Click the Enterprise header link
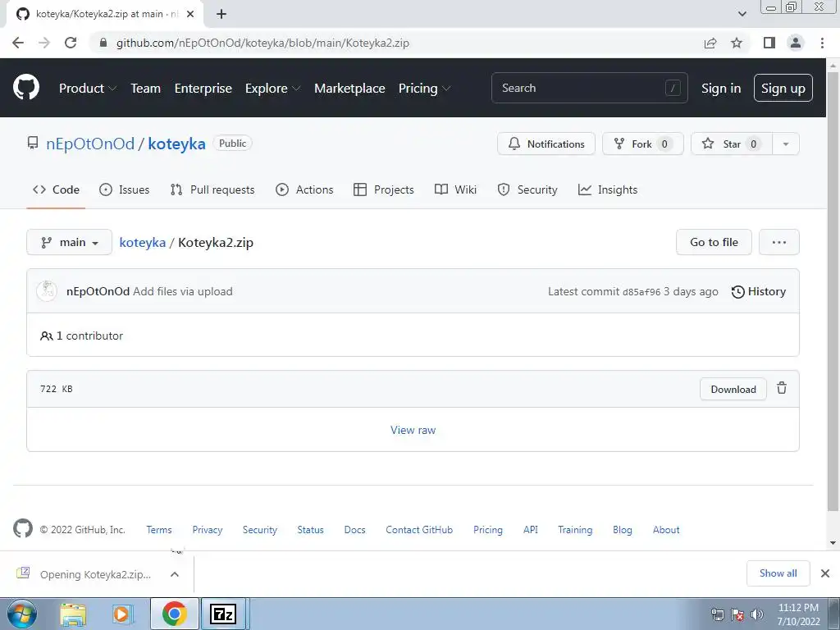The height and width of the screenshot is (630, 840). tap(203, 89)
